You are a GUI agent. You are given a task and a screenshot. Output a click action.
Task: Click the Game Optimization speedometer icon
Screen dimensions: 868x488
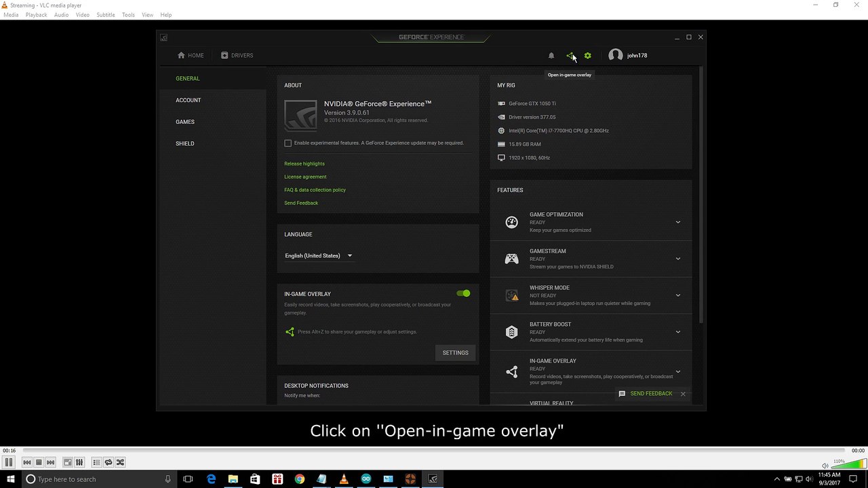click(x=512, y=222)
